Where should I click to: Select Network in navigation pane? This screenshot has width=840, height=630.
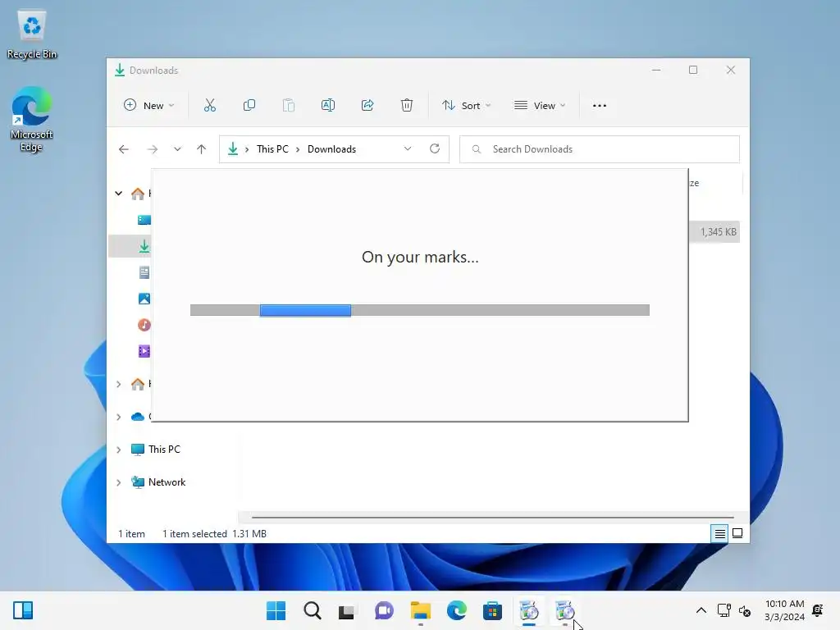[x=167, y=482]
